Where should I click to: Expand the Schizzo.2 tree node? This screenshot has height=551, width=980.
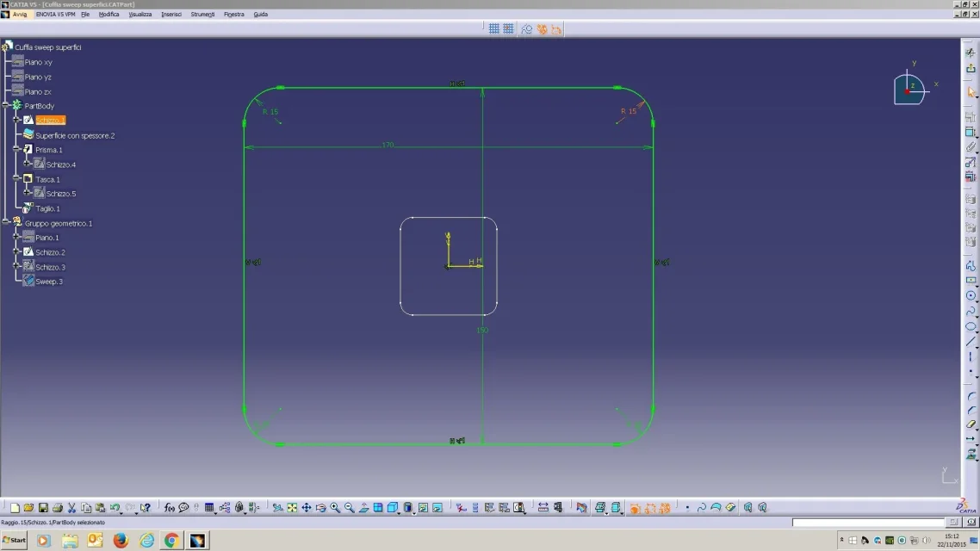coord(17,251)
